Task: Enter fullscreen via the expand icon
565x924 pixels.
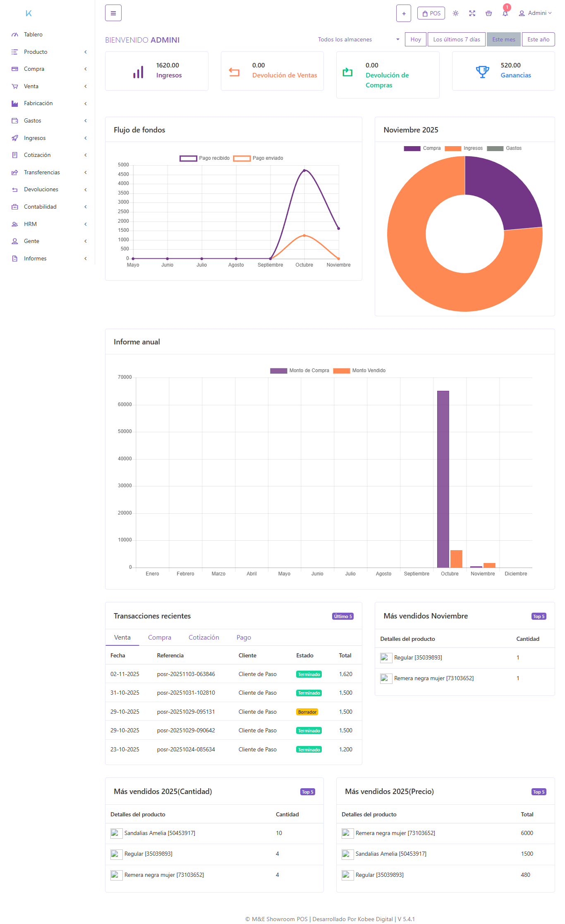Action: coord(472,13)
